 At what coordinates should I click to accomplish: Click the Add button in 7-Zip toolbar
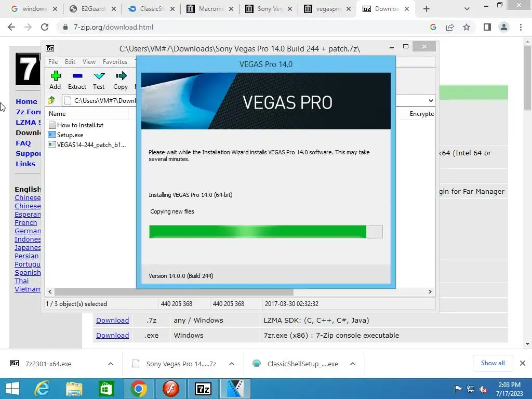tap(55, 81)
